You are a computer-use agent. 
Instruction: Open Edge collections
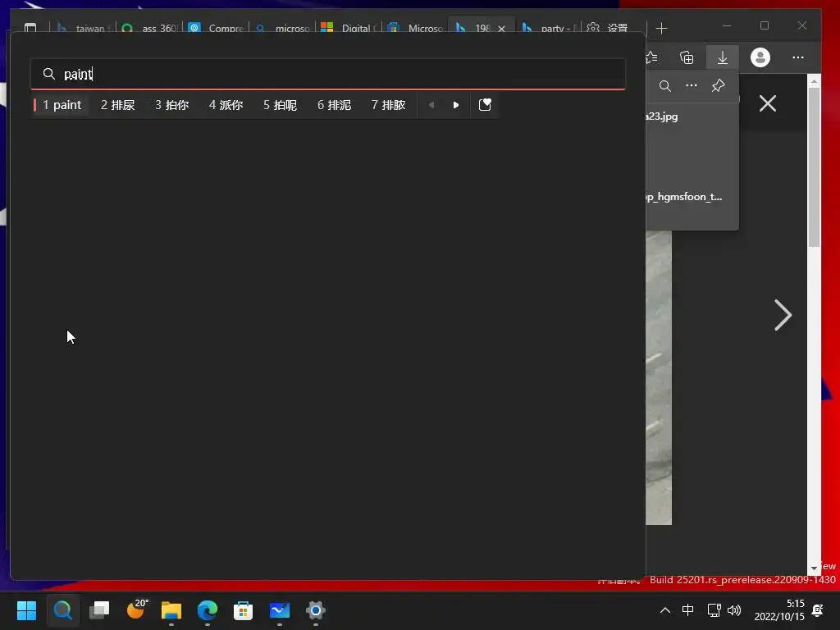(x=687, y=57)
